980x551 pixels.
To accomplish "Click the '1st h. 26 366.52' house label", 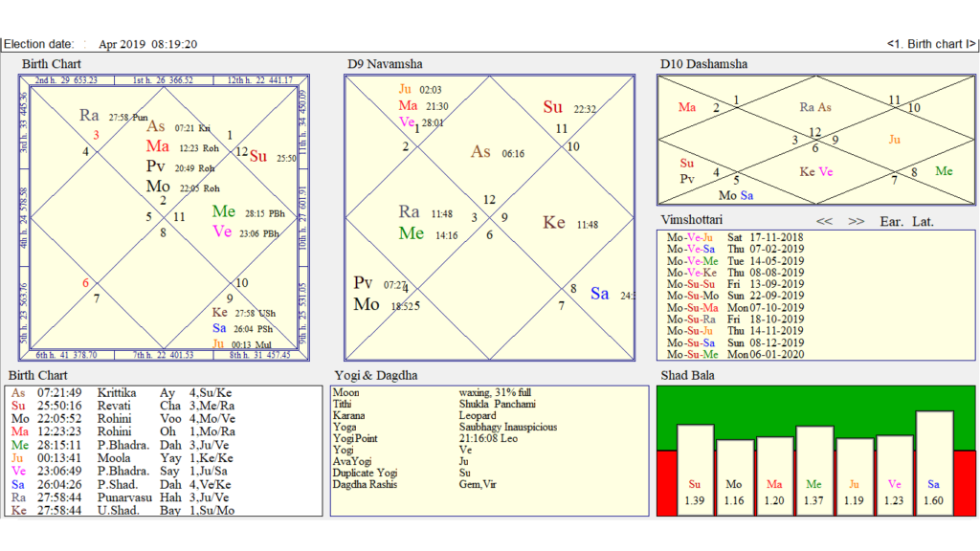I will 163,80.
